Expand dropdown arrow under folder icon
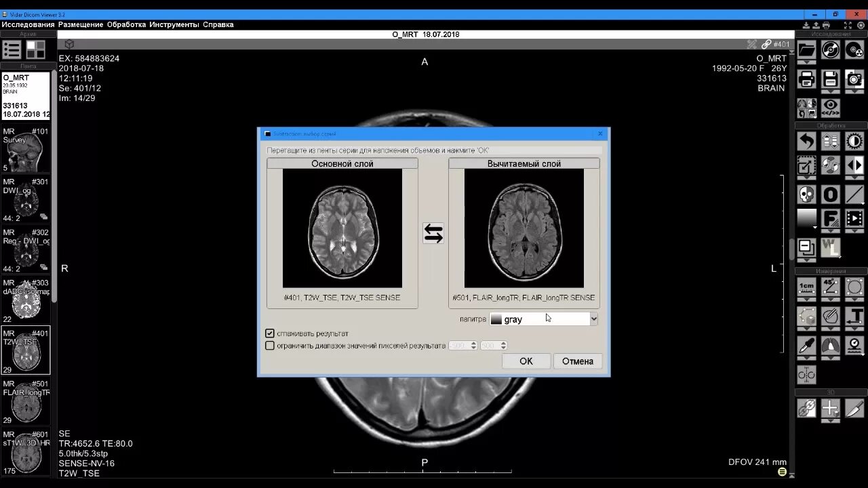 click(806, 63)
